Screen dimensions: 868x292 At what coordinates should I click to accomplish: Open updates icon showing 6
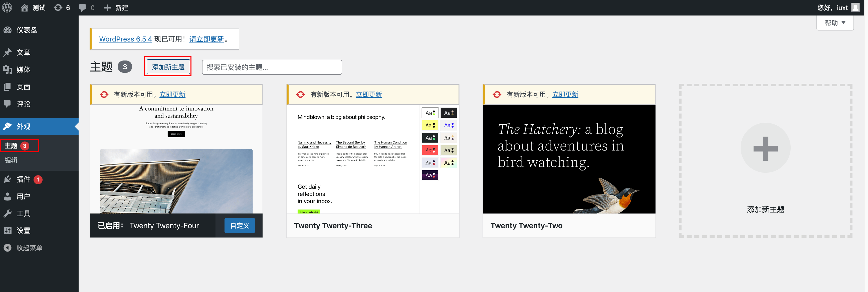click(x=62, y=7)
